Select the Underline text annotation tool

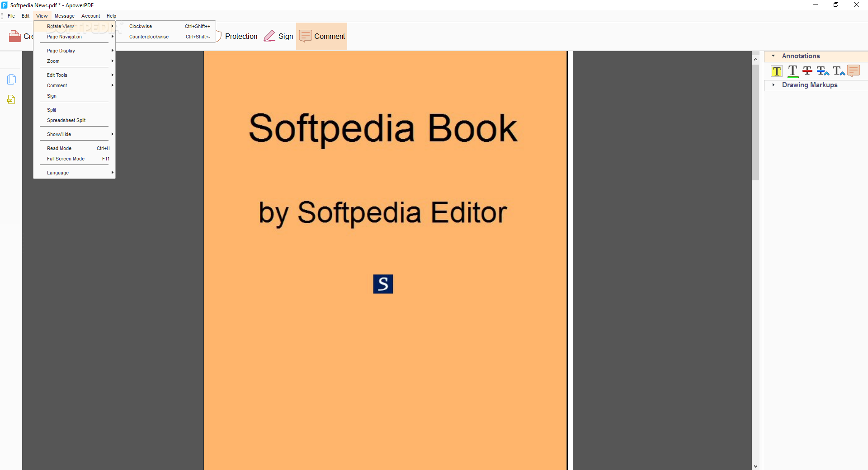point(793,71)
